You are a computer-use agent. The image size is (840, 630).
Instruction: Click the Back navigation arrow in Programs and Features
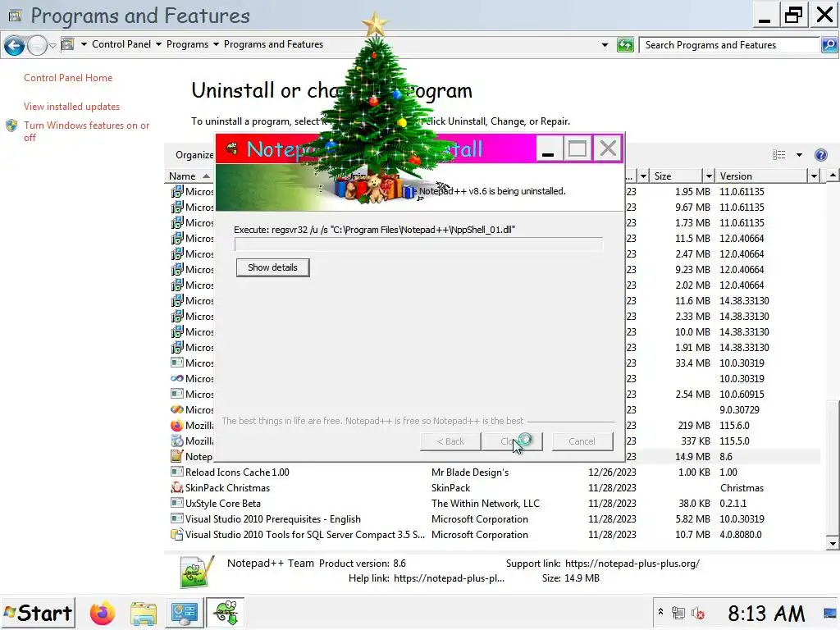[15, 46]
